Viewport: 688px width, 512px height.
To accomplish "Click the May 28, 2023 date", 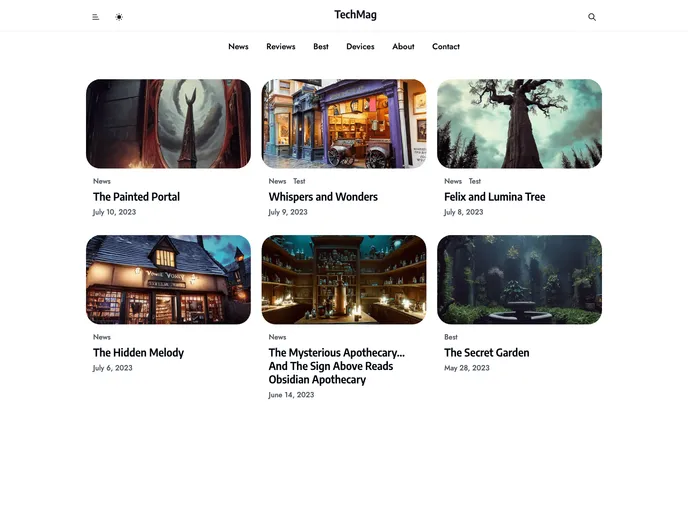I will [467, 368].
